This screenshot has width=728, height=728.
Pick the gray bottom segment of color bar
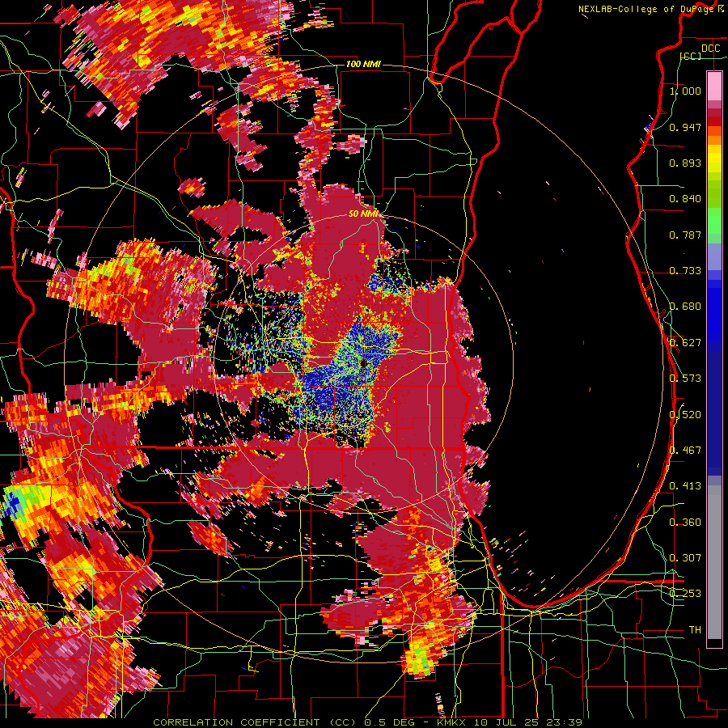714,562
